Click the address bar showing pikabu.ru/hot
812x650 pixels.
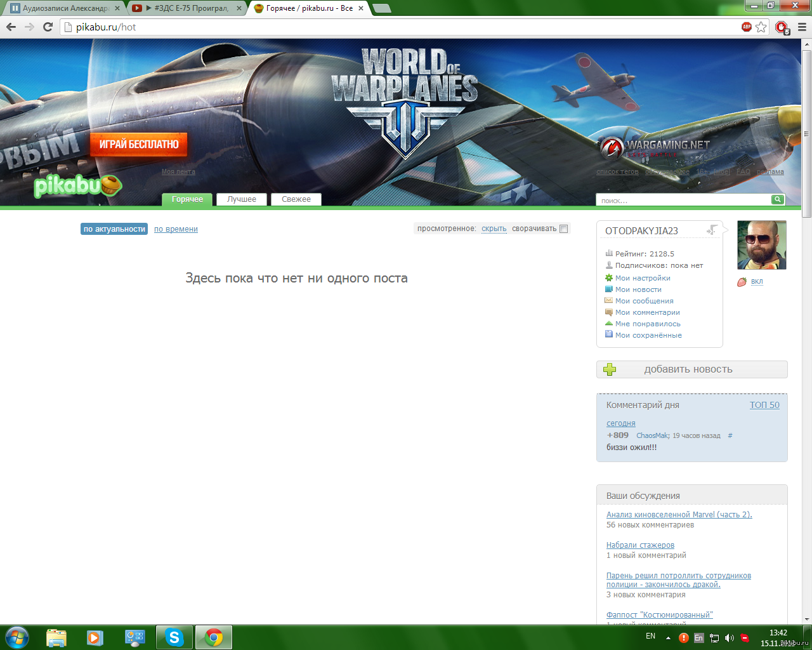400,27
